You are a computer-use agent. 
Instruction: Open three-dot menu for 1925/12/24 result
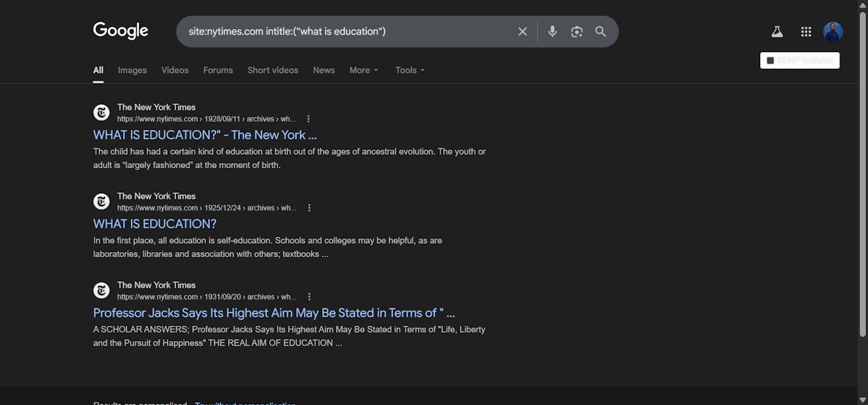309,208
